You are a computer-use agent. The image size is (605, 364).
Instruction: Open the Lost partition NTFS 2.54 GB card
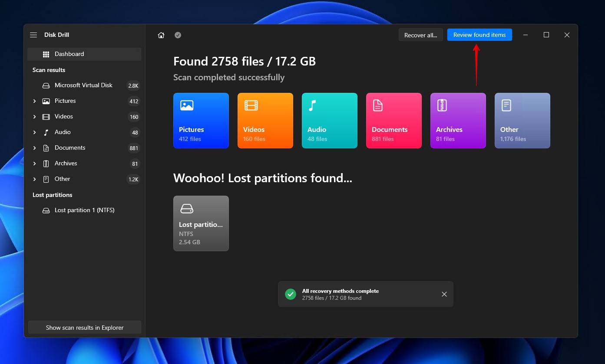pyautogui.click(x=201, y=223)
